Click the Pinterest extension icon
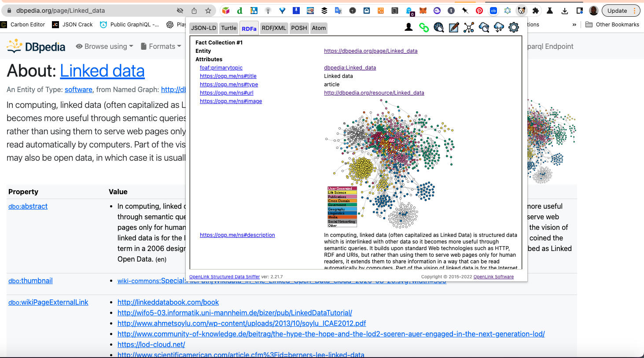Viewport: 644px width, 358px height. pos(479,11)
